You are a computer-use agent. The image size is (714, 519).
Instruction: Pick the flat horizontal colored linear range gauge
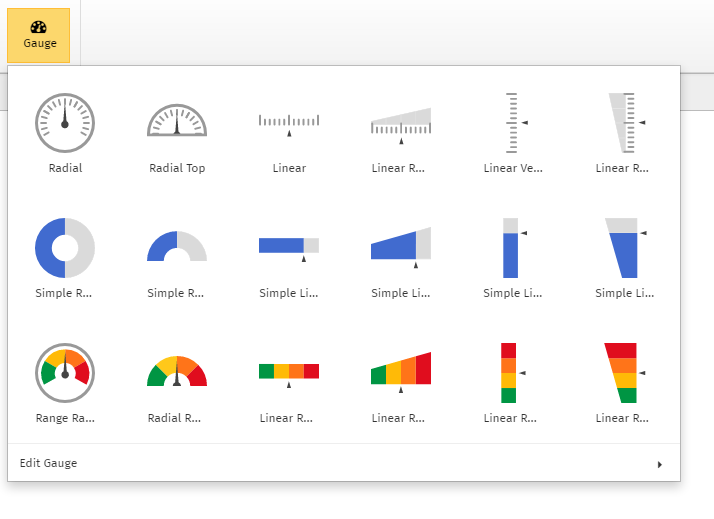tap(289, 372)
